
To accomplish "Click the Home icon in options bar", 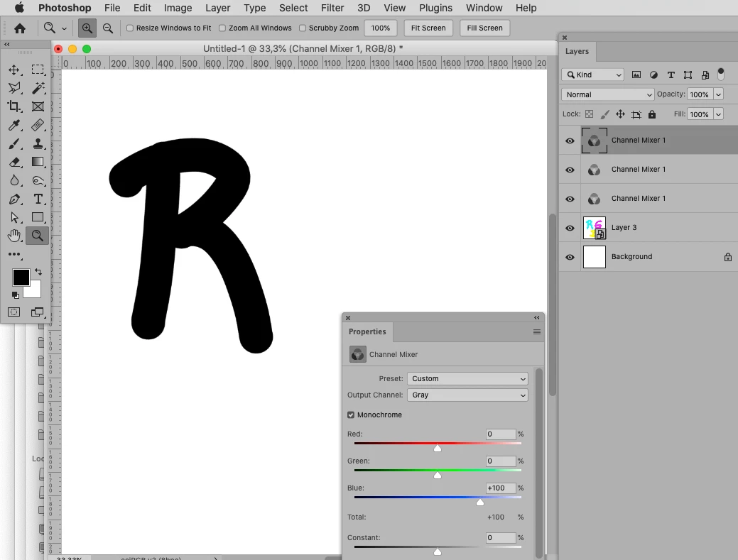I will [x=20, y=28].
